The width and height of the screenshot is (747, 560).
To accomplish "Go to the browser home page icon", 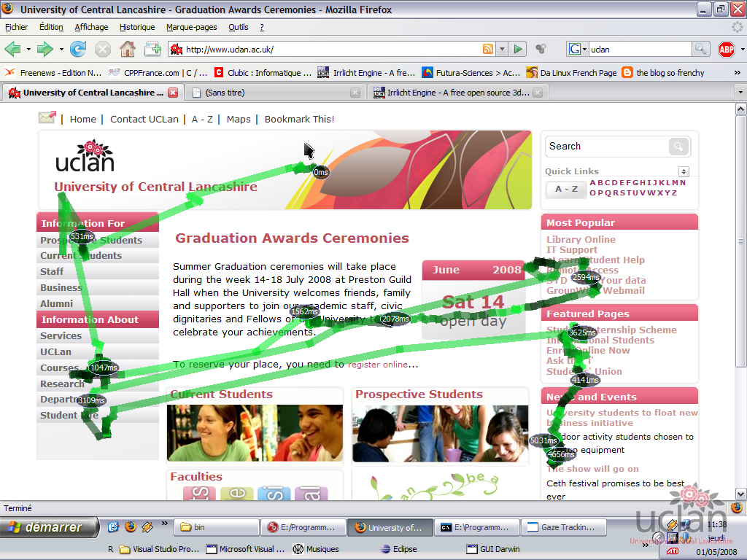I will coord(127,49).
